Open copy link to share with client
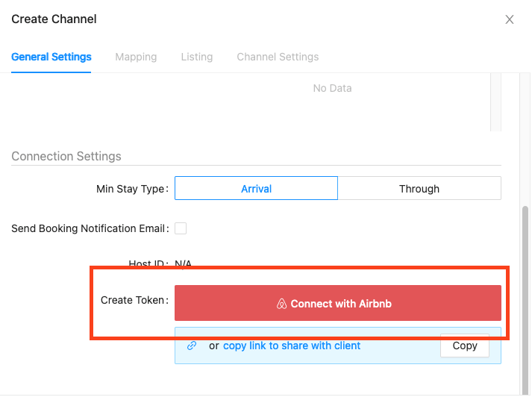 click(292, 346)
